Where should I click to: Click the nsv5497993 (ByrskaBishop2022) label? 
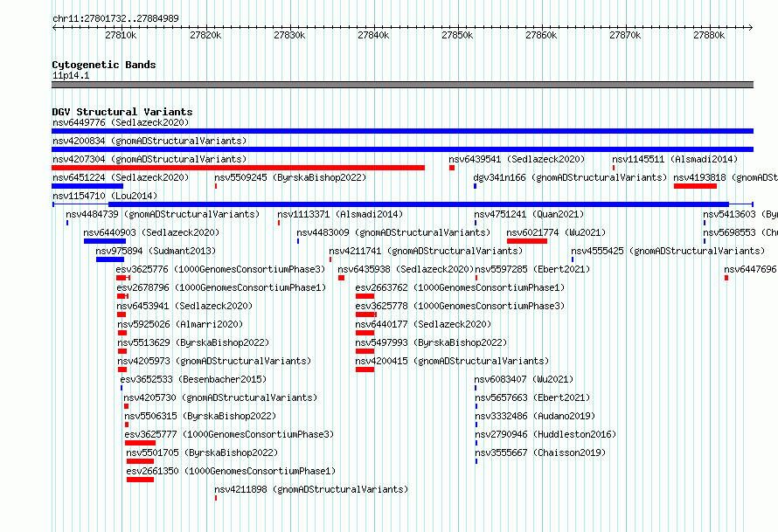coord(431,342)
